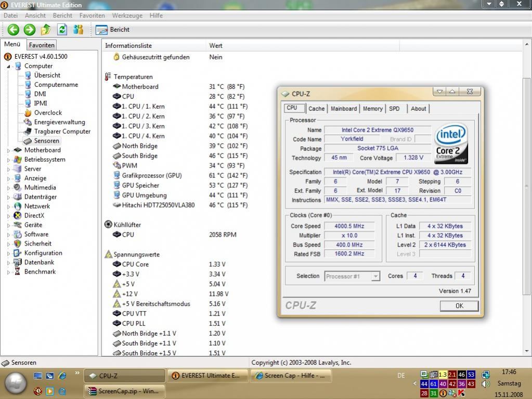Select the Hitachi HDT725050VLA380 row
This screenshot has width=532, height=399.
[x=180, y=205]
